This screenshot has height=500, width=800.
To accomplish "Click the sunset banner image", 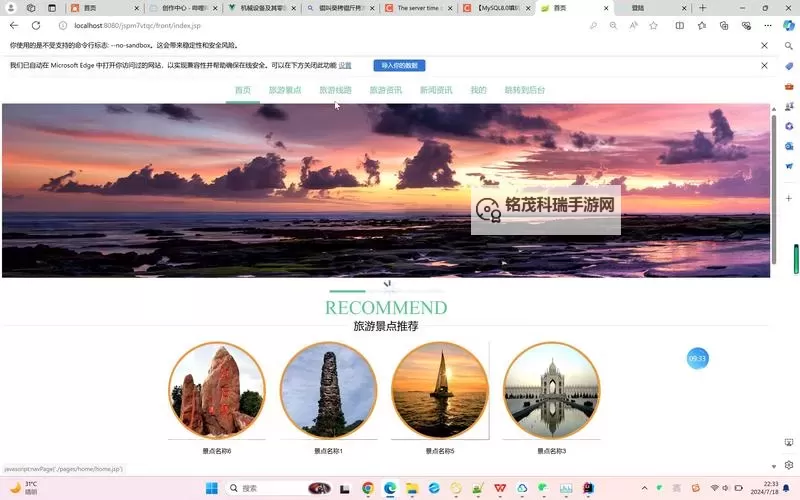I will (x=386, y=190).
